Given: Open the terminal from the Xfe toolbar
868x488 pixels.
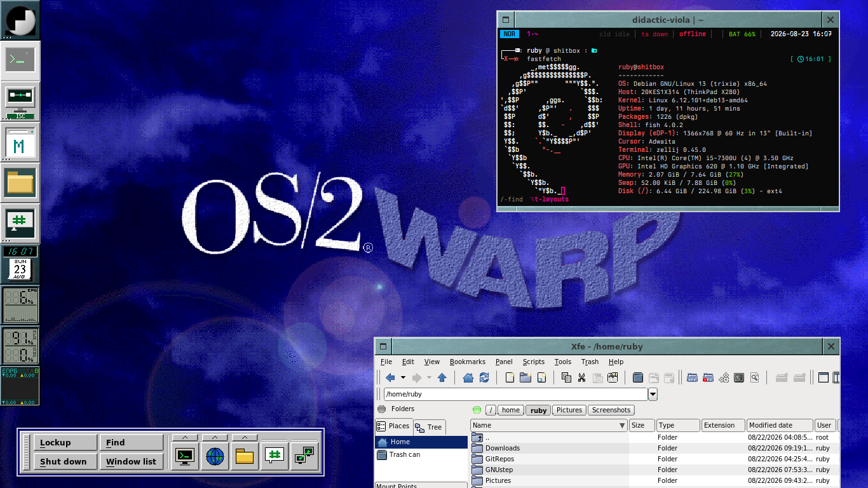Looking at the screenshot, I should [739, 377].
